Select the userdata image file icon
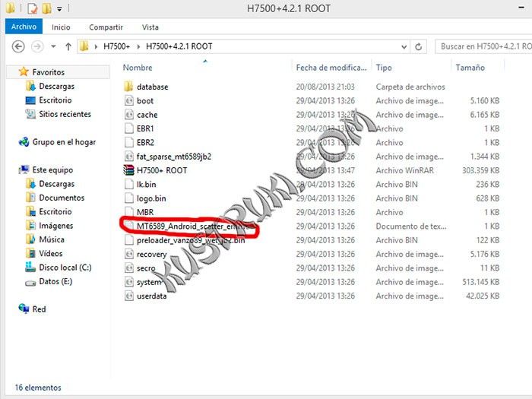 pyautogui.click(x=129, y=296)
